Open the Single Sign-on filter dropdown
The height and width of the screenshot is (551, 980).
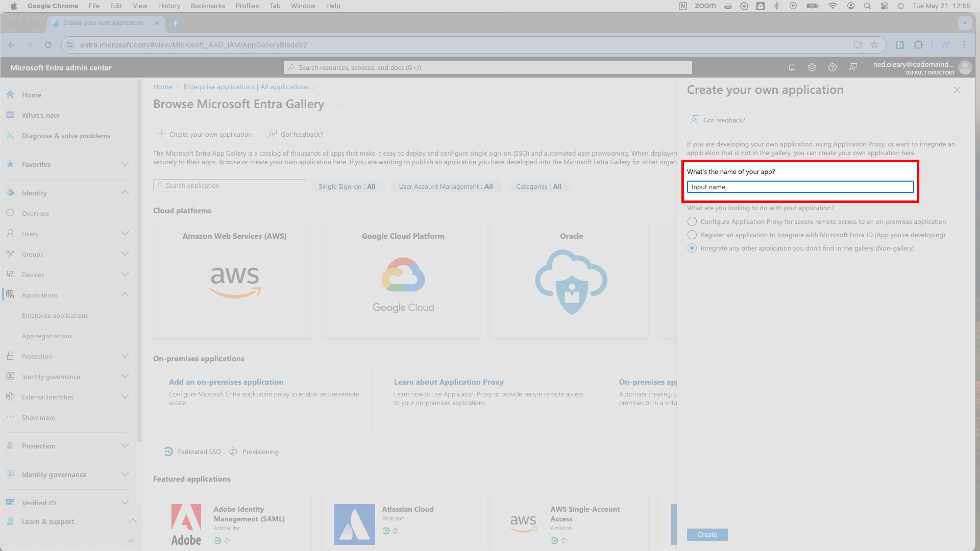(347, 186)
